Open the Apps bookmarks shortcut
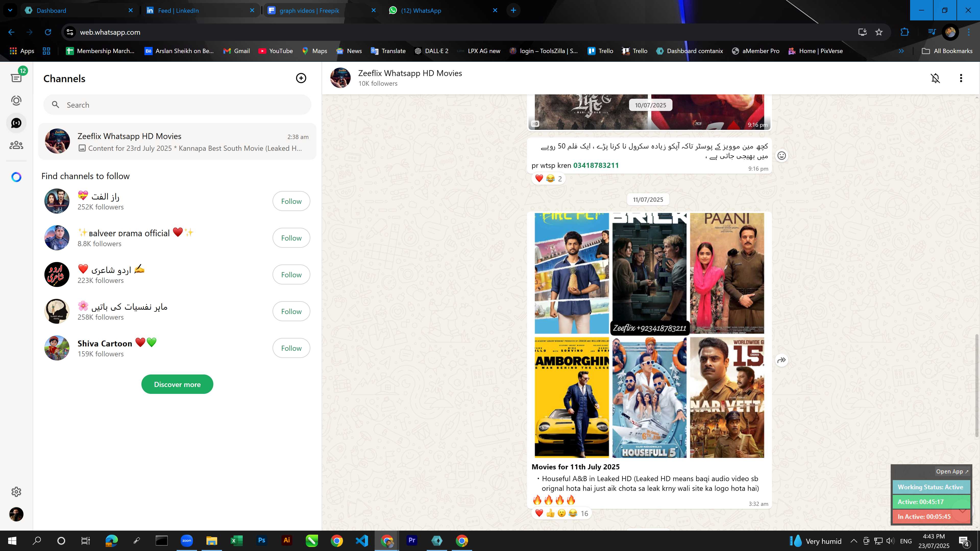 [22, 51]
